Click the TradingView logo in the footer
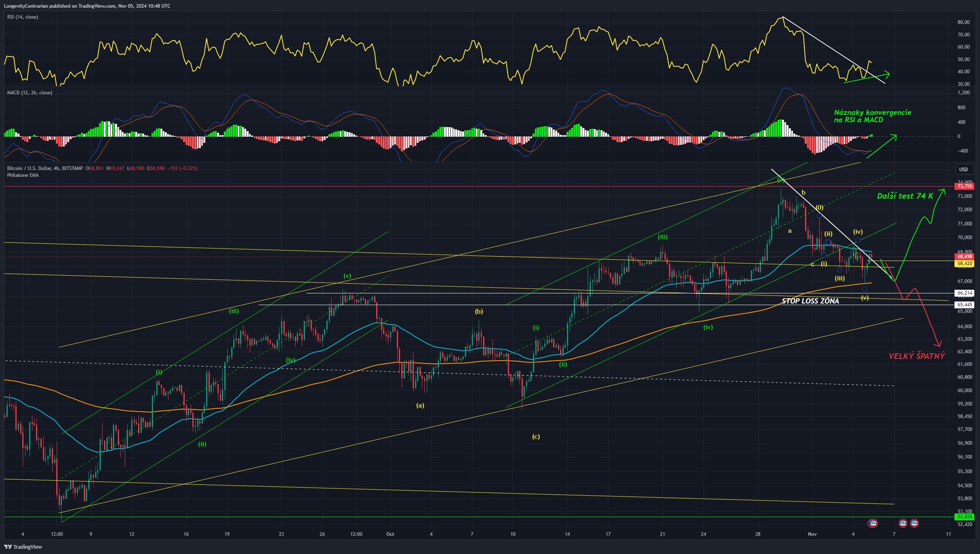980x554 pixels. coord(23,547)
